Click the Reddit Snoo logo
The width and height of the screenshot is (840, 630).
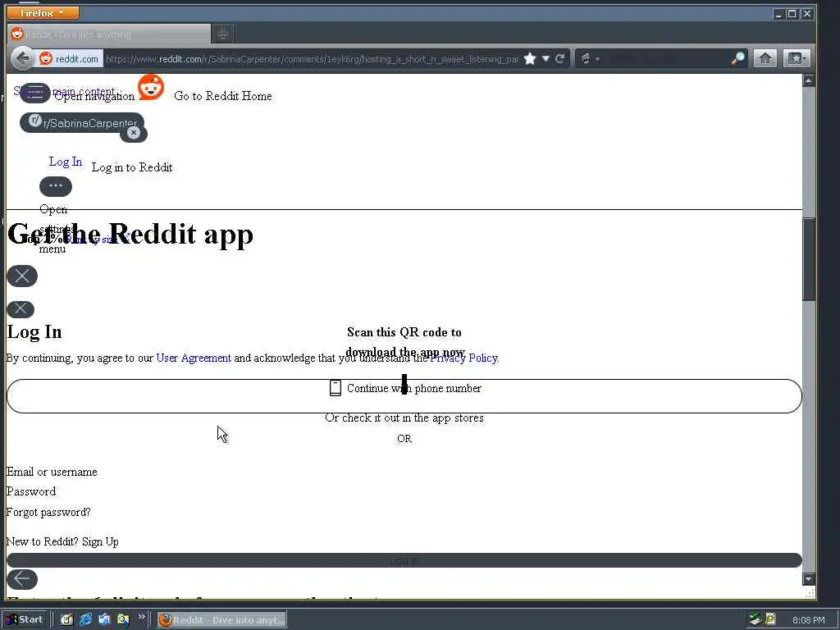[x=151, y=87]
